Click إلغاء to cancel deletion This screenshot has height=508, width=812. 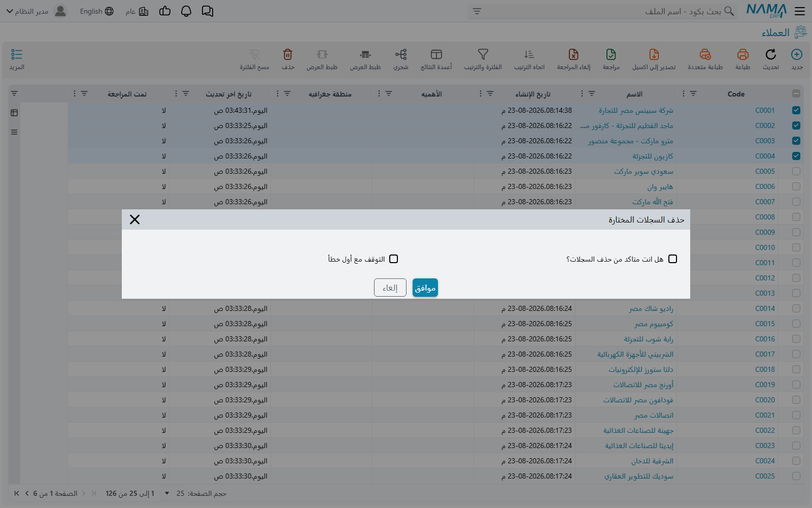click(x=390, y=288)
